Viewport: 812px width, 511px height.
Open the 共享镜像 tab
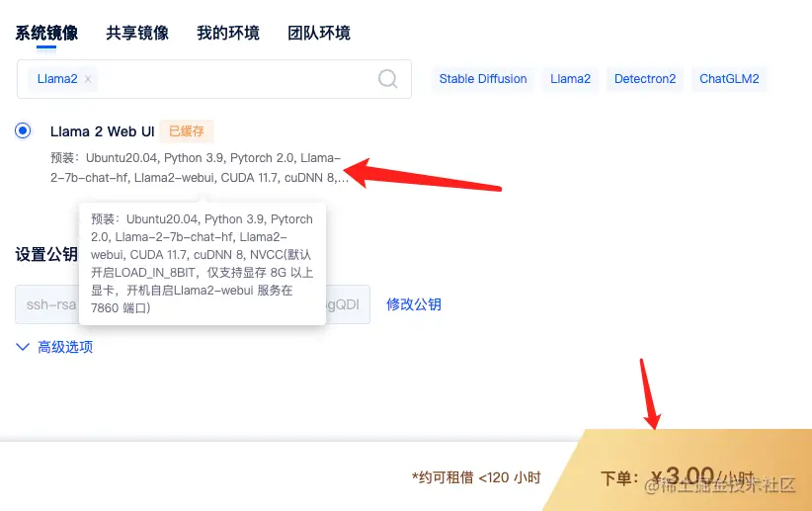tap(137, 34)
